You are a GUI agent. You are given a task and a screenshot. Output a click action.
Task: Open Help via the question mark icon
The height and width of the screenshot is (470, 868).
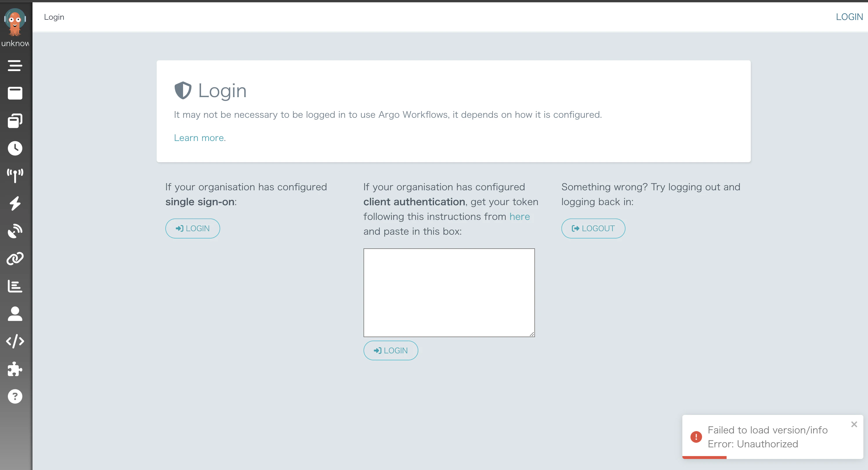click(x=15, y=397)
